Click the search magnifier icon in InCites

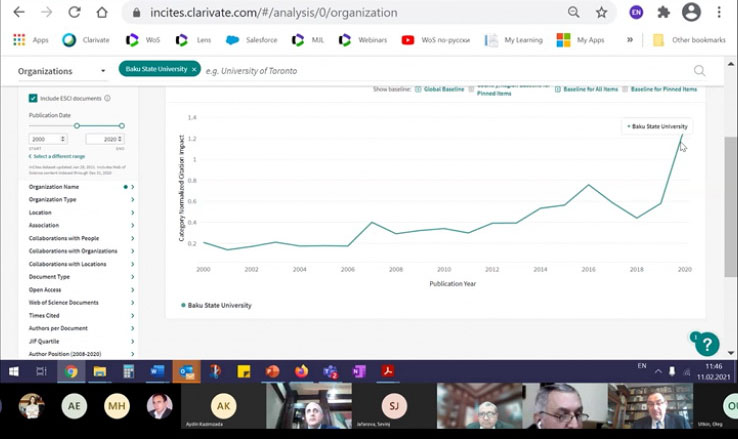click(x=699, y=71)
